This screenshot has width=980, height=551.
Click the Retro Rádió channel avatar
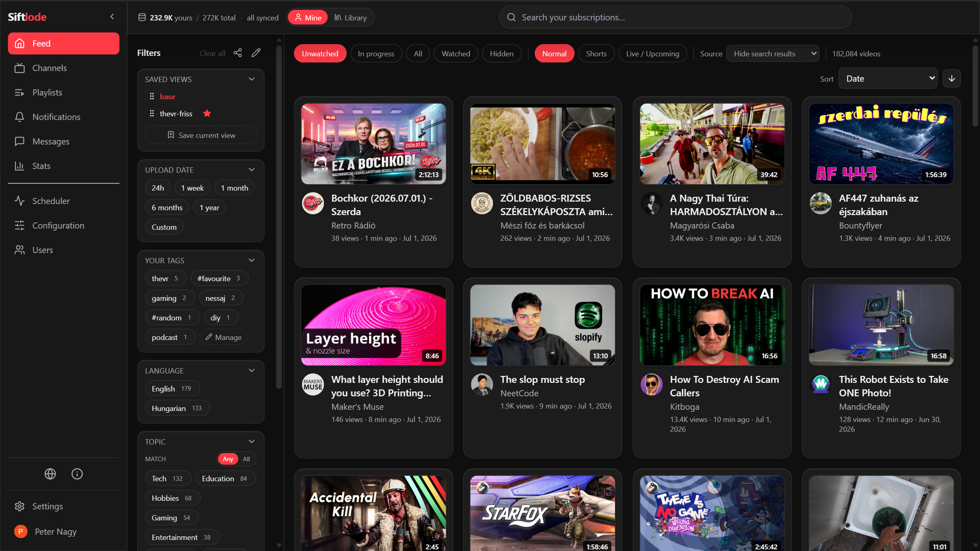[x=313, y=203]
